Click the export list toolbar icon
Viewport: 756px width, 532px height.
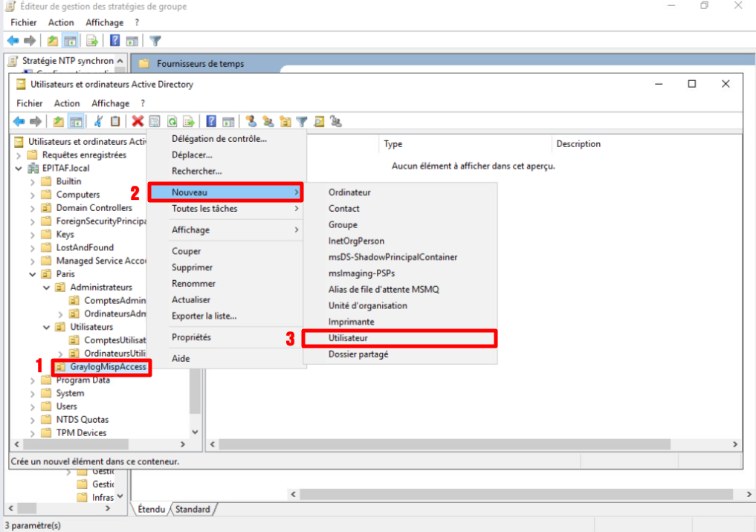(x=189, y=122)
